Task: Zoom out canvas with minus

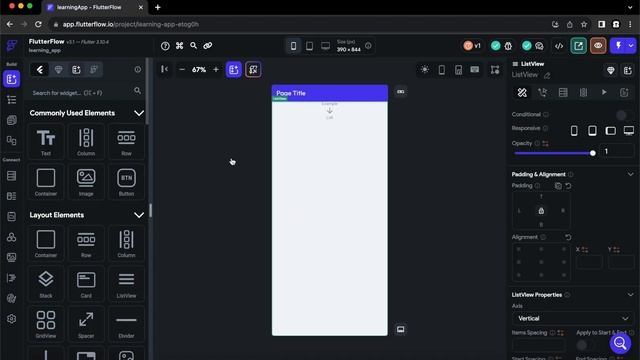Action: point(182,70)
